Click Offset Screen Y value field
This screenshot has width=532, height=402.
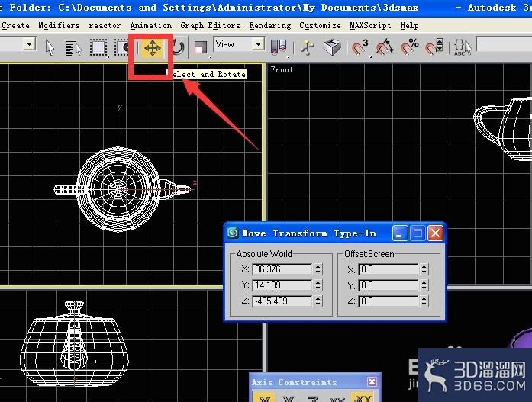(389, 285)
